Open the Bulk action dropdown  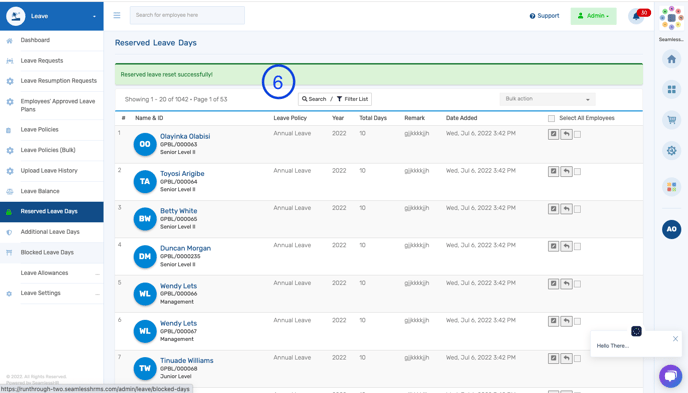click(547, 99)
